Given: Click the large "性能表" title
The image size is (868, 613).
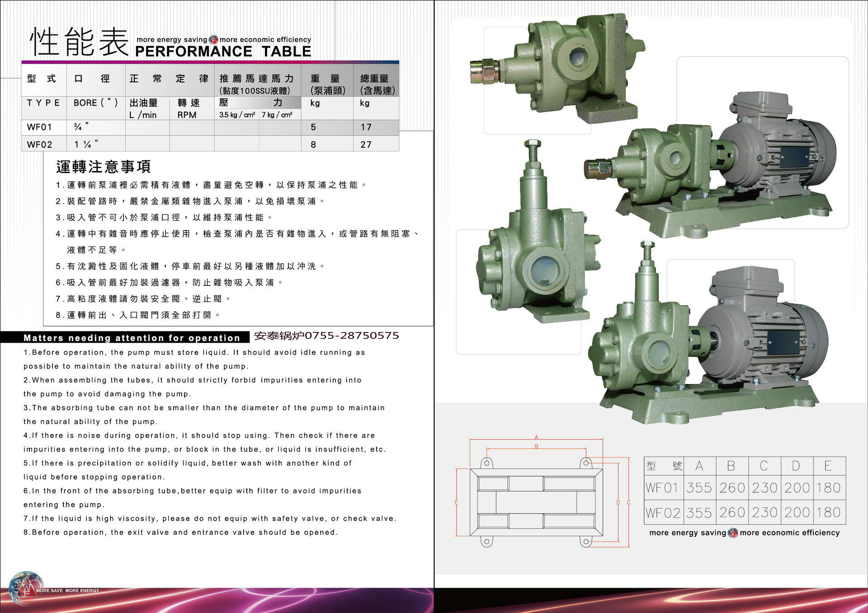Looking at the screenshot, I should click(x=80, y=42).
